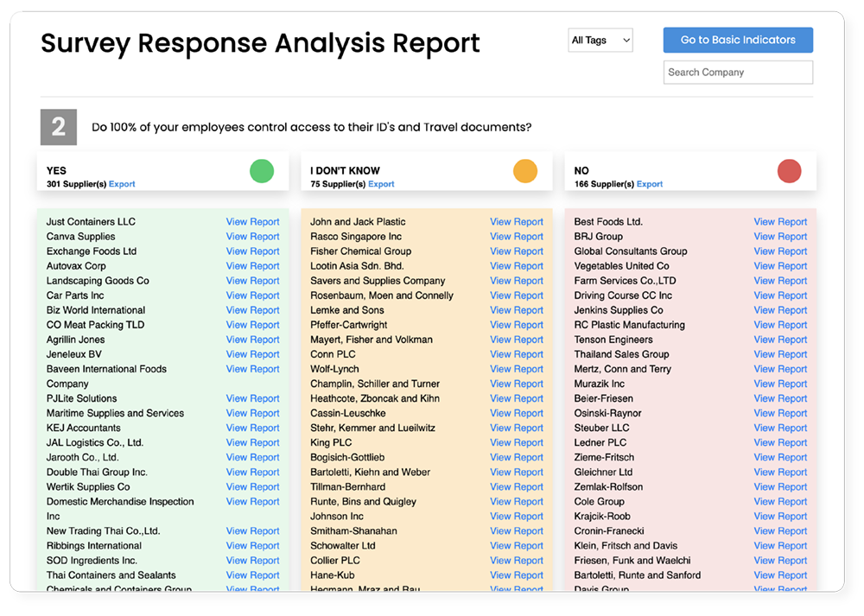The image size is (864, 616).
Task: Export the NO suppliers list
Action: [650, 184]
